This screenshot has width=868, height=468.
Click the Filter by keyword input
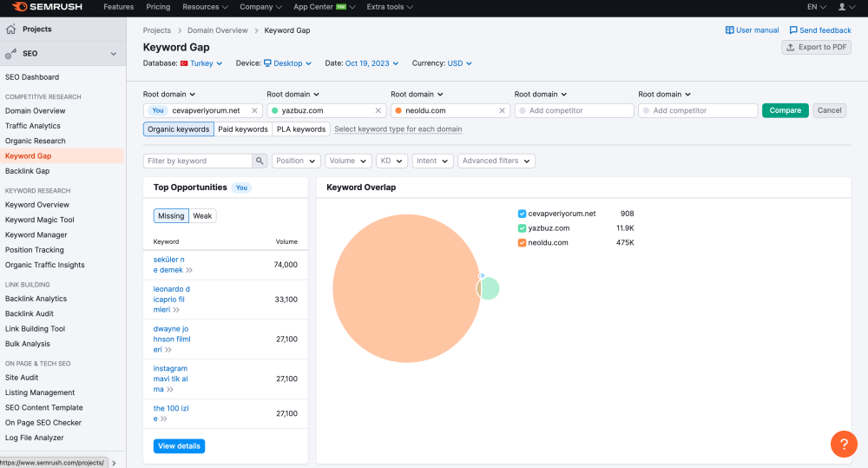tap(198, 161)
